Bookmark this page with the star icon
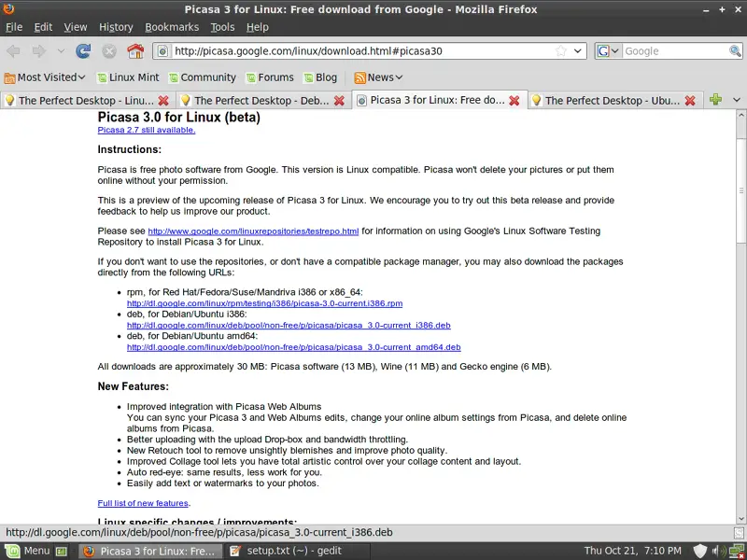 561,51
